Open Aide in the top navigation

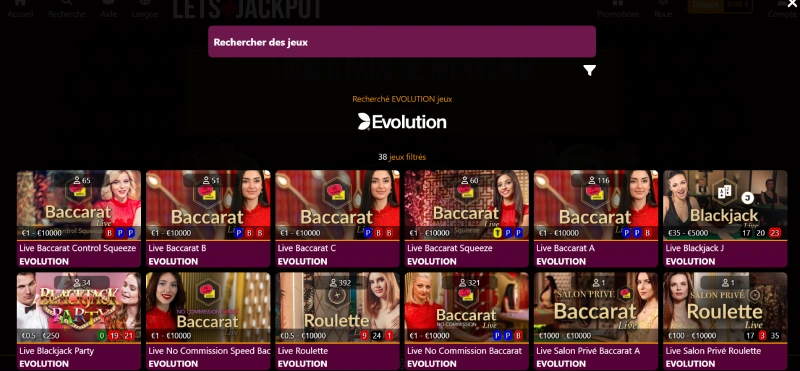109,9
